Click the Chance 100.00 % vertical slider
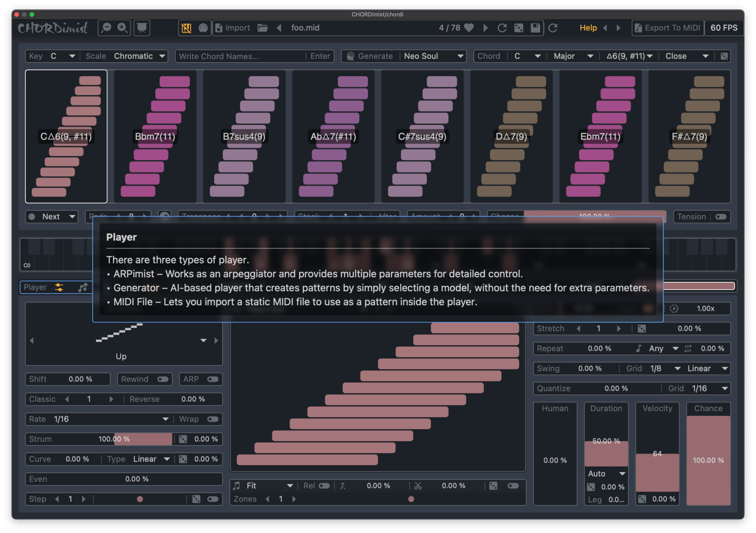 point(708,460)
